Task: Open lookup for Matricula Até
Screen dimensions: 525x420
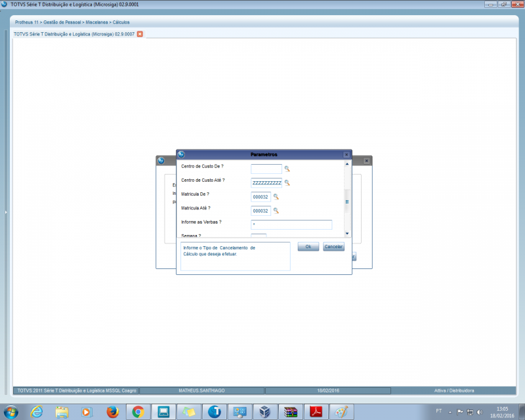Action: coord(276,211)
